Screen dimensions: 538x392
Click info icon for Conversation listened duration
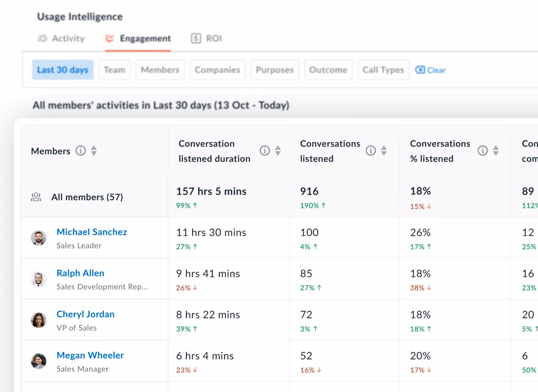tap(265, 151)
